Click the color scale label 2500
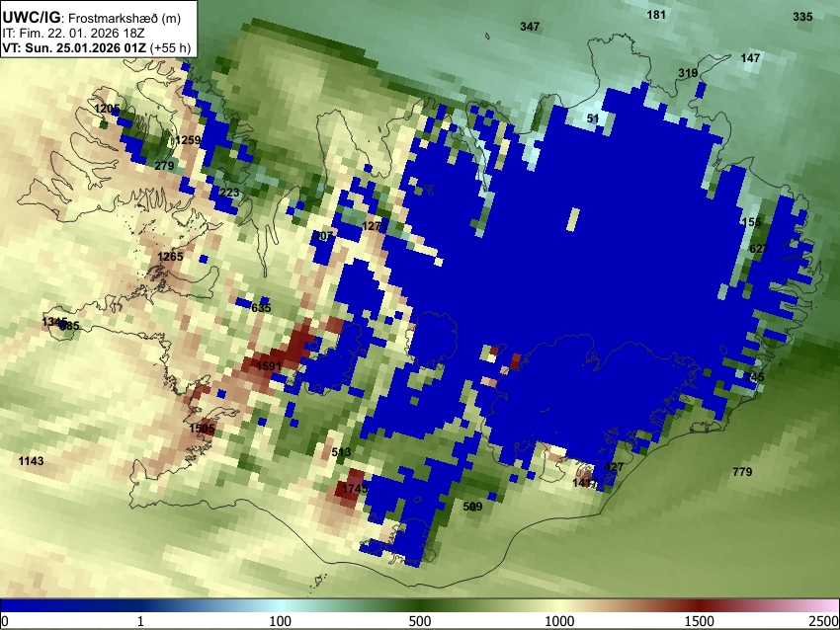840x630 pixels. coord(824,621)
